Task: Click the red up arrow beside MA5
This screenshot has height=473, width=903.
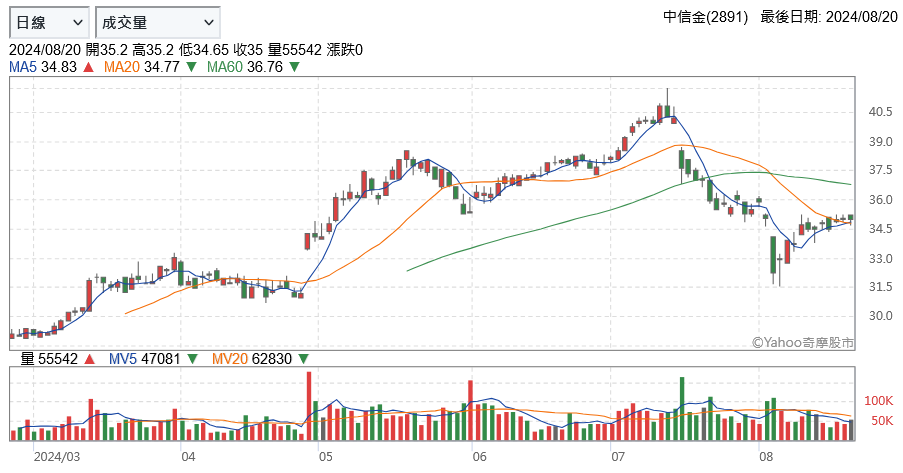Action: coord(88,67)
